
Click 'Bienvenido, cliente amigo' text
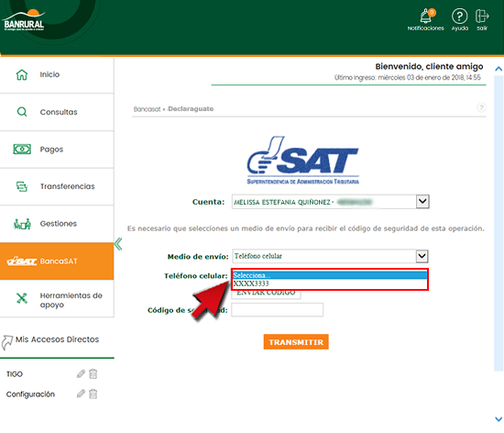click(x=429, y=66)
